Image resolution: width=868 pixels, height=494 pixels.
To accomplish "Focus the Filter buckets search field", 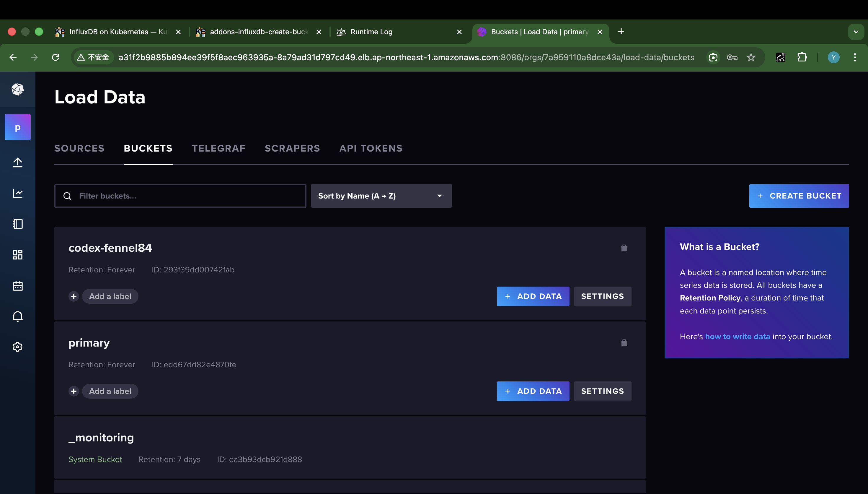I will tap(180, 196).
